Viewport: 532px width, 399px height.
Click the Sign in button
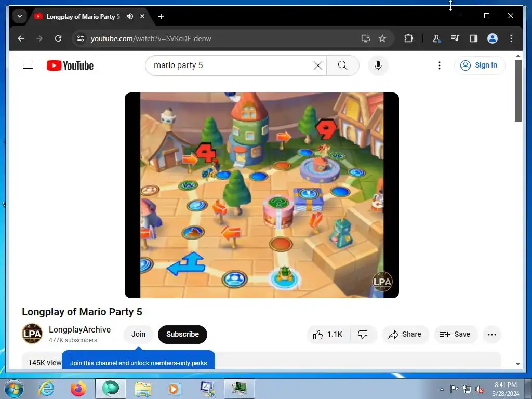point(480,65)
